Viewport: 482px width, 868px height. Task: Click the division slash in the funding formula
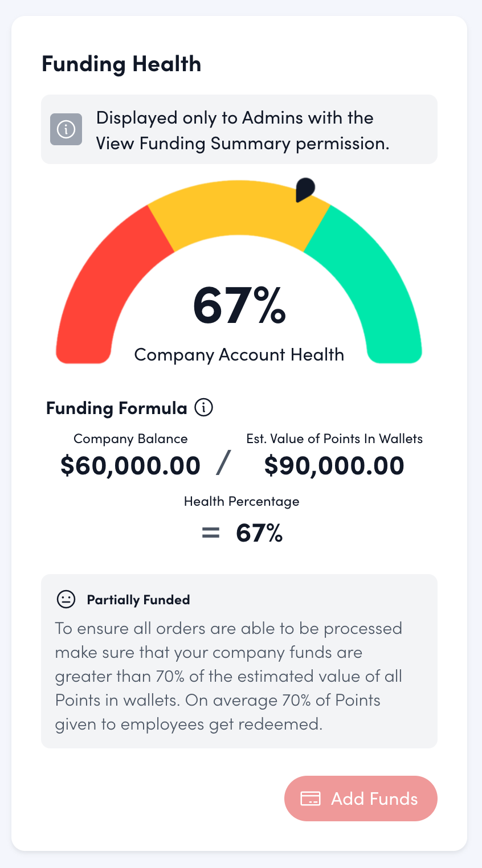coord(223,463)
